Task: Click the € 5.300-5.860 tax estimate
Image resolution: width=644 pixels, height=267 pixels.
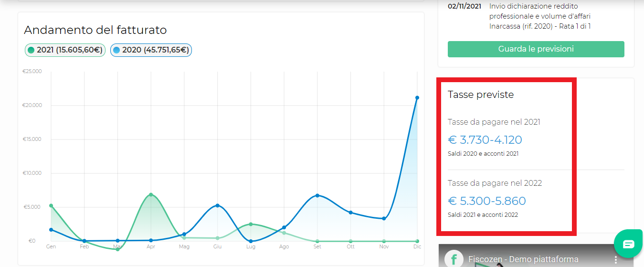Action: [486, 201]
